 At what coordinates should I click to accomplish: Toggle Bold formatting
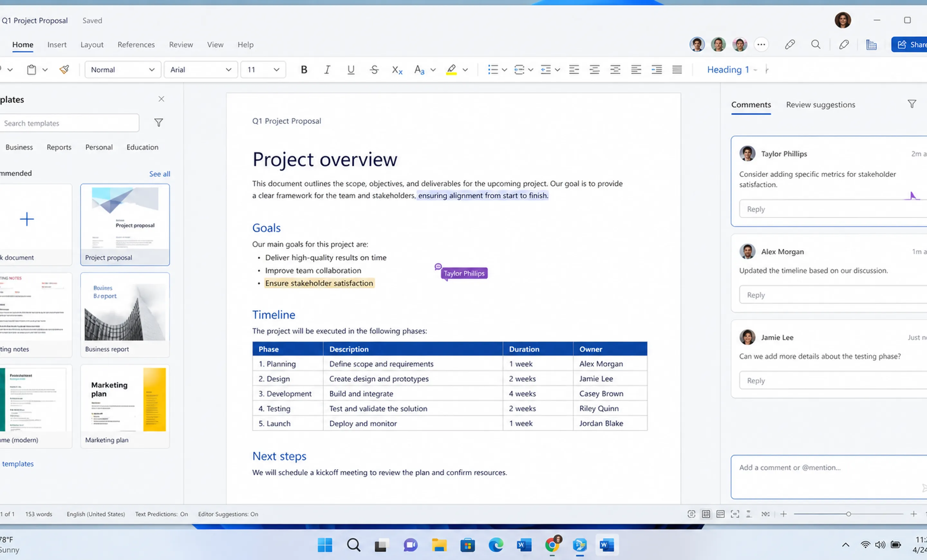[x=304, y=70]
